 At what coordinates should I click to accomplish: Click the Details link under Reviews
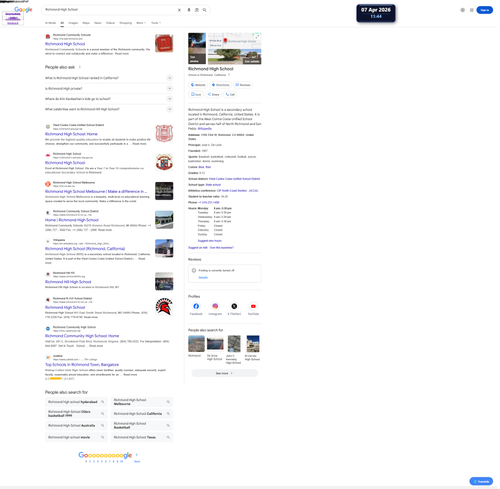pos(203,277)
